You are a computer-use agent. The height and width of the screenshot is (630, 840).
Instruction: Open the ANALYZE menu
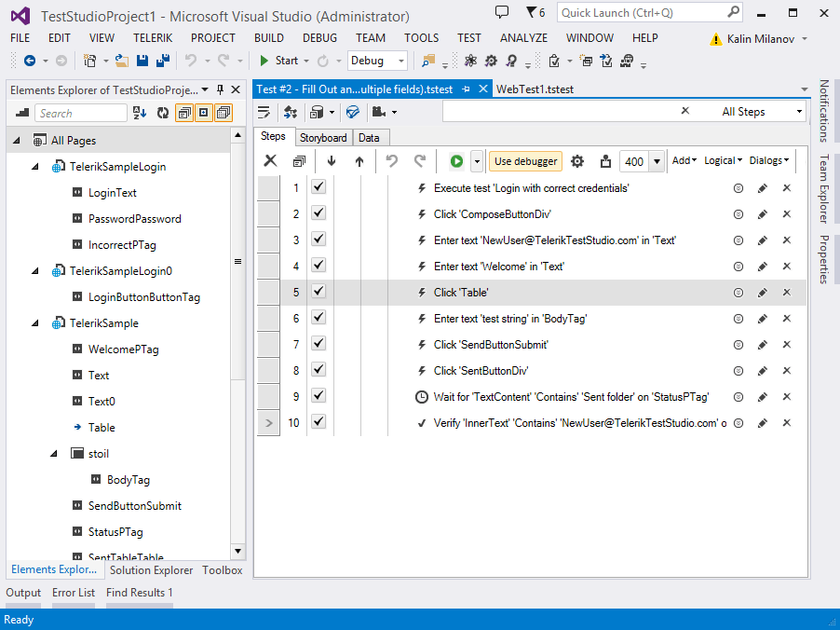point(523,38)
